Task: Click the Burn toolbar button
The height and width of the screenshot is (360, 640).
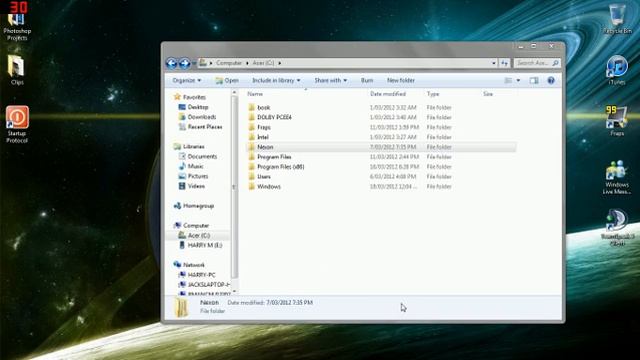Action: 367,80
